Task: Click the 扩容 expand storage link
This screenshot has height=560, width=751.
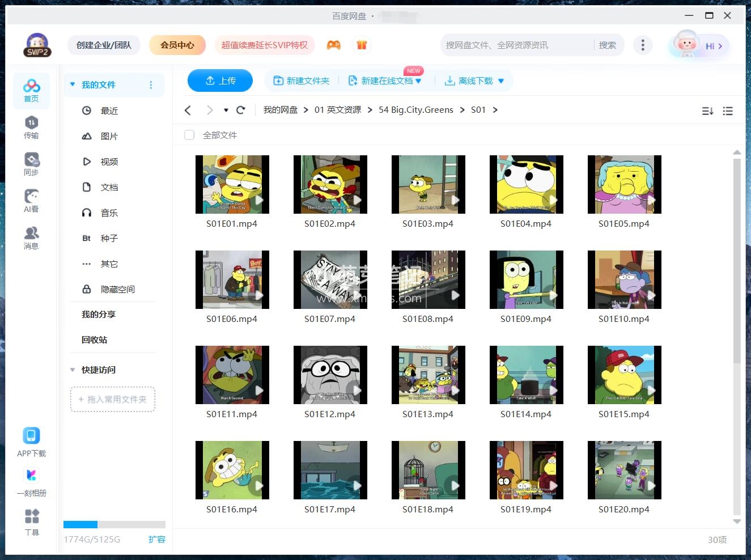Action: click(157, 539)
